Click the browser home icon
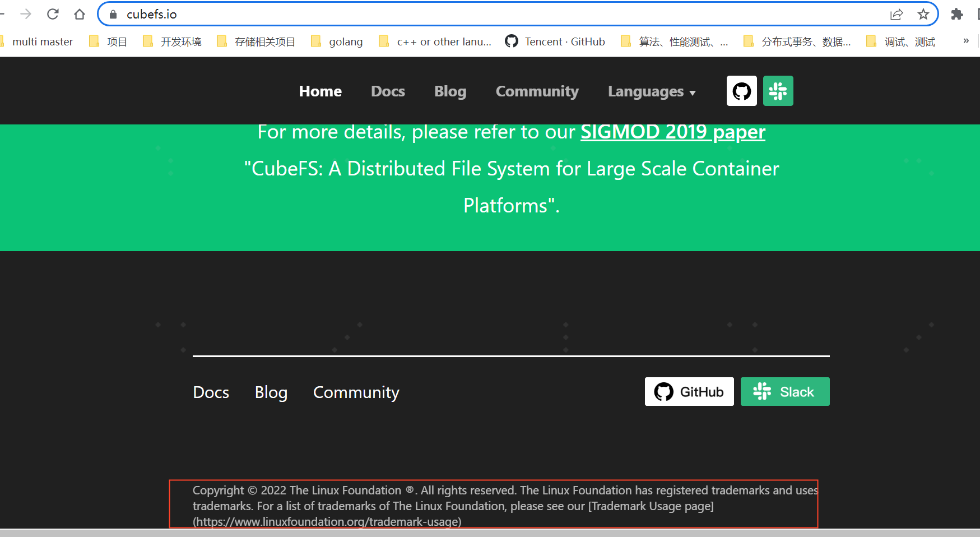Viewport: 980px width, 537px height. [x=80, y=14]
